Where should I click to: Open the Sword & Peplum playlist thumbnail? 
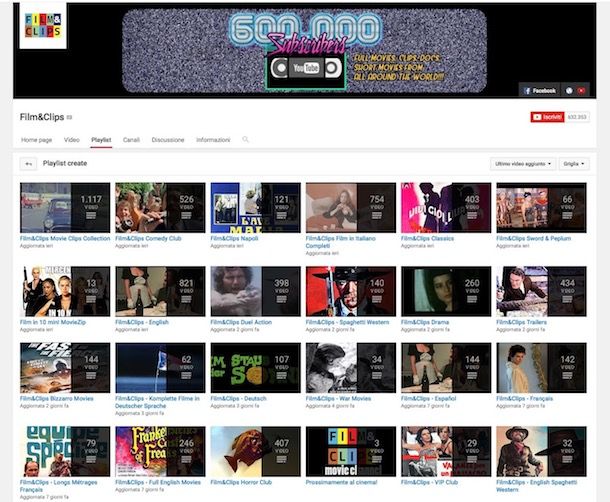pyautogui.click(x=542, y=208)
